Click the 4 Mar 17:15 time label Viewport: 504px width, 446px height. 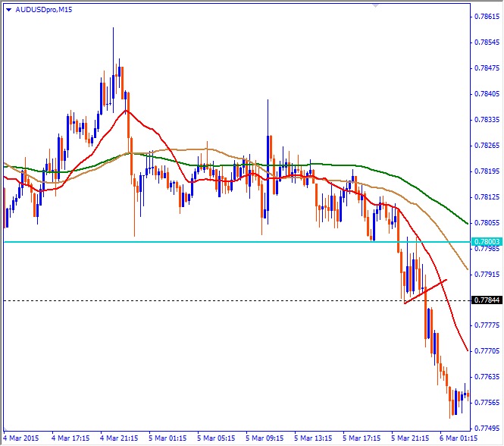tap(70, 438)
